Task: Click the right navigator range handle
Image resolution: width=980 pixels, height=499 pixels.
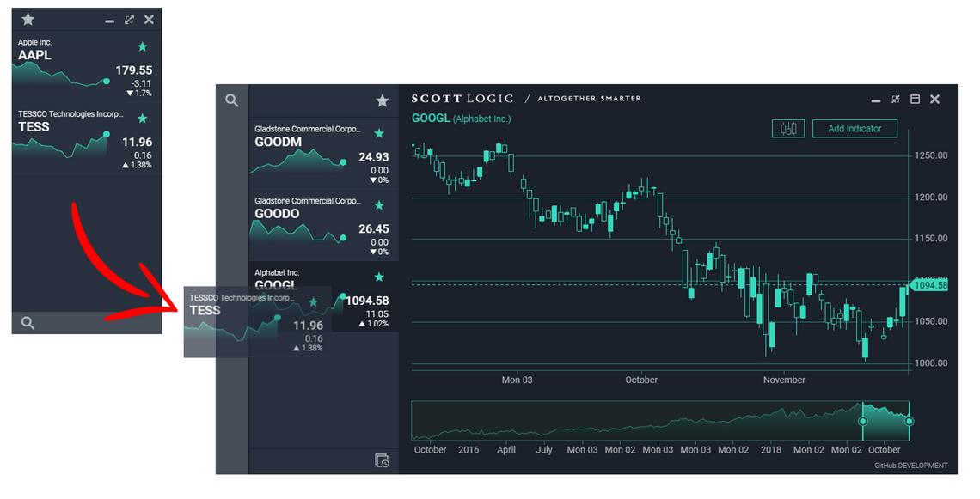Action: [910, 421]
